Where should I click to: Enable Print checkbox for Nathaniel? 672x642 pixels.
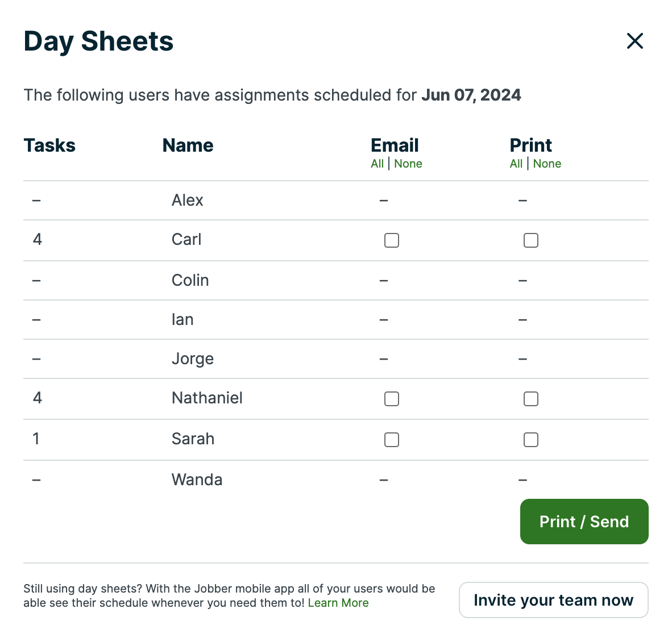[x=531, y=399]
